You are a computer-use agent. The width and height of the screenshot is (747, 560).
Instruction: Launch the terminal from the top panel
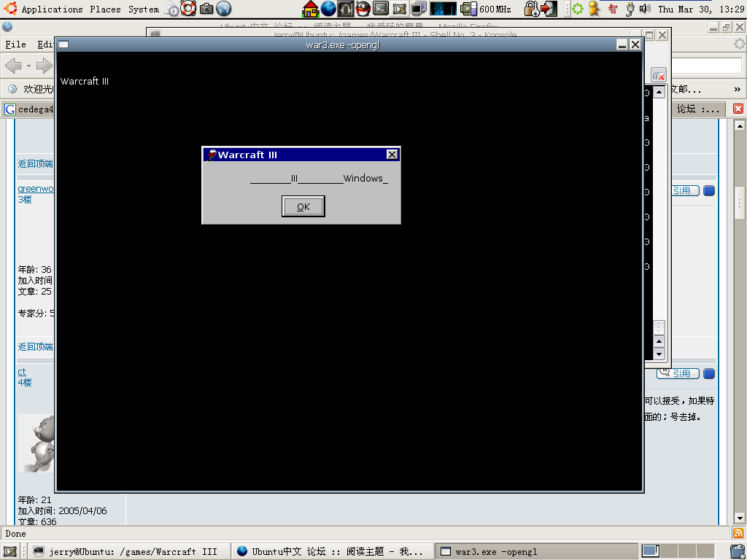(x=381, y=9)
